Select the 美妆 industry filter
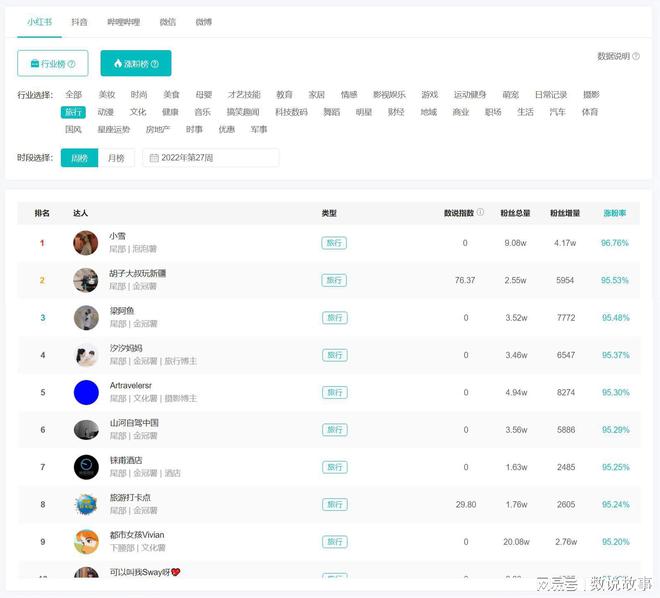Screen dimensions: 660x598 point(106,95)
